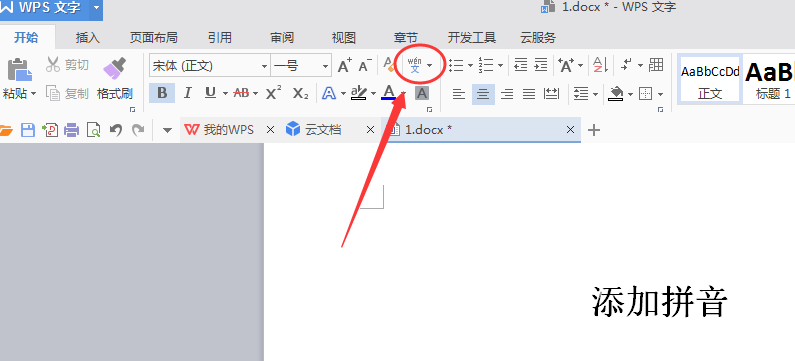Image resolution: width=795 pixels, height=361 pixels.
Task: Decrease font size with the A- icon
Action: pos(365,65)
